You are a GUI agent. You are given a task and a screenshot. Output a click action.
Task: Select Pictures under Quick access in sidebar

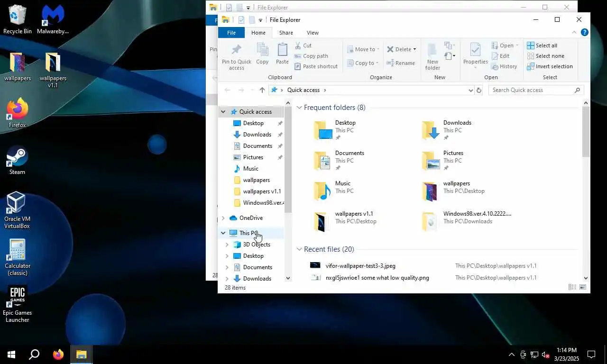(x=253, y=157)
